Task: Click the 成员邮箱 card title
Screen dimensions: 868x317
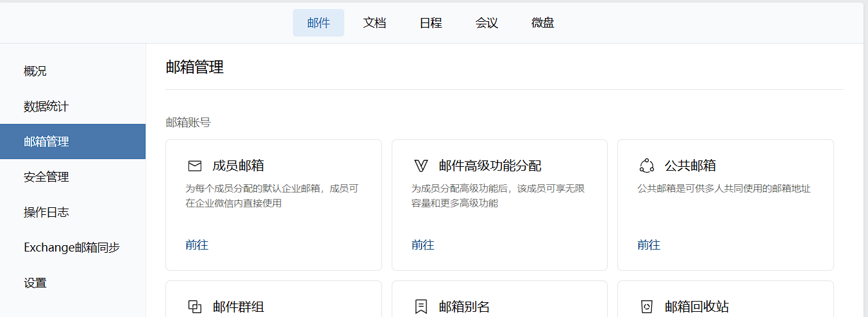Action: (238, 166)
